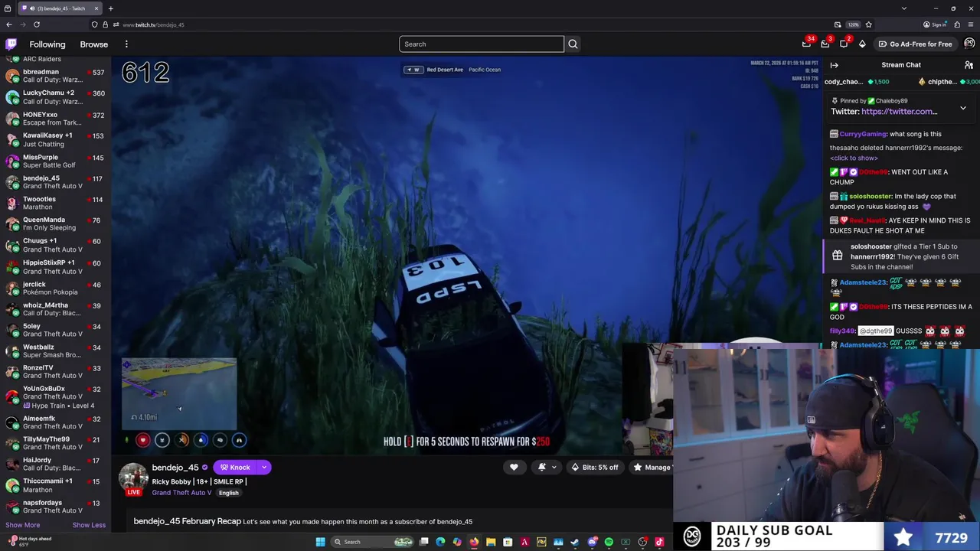Image resolution: width=980 pixels, height=551 pixels.
Task: Click chat username soloshooster
Action: 870,197
